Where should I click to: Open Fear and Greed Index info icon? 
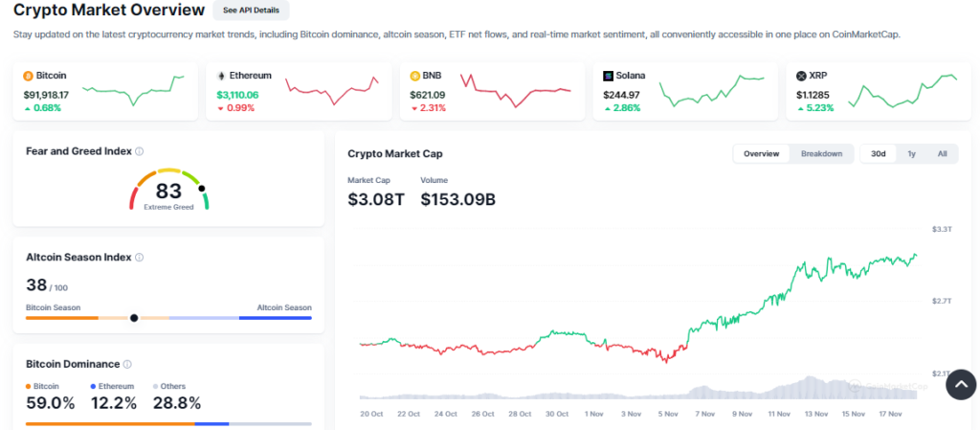coord(140,151)
